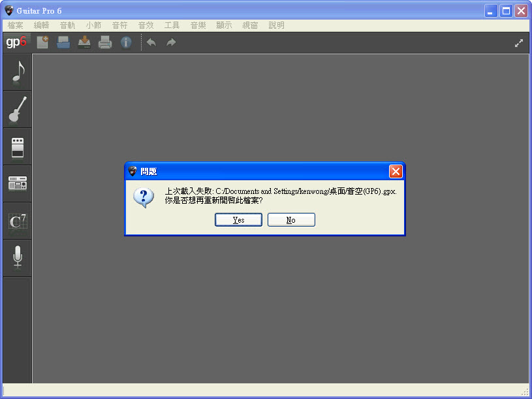Open the 視窗 menu
This screenshot has height=399, width=532.
pos(251,25)
